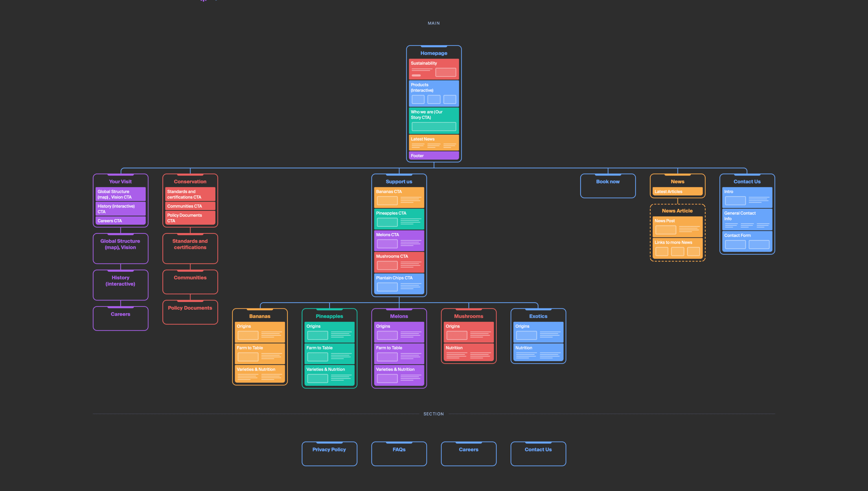Select the Communities CTA block in Conservation
This screenshot has height=491, width=868.
click(x=190, y=206)
